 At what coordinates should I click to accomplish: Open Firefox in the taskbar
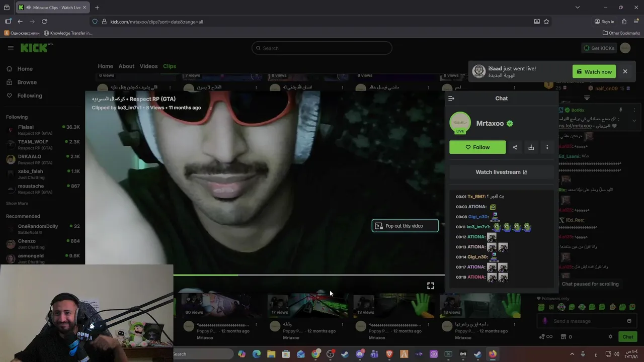coord(492,354)
